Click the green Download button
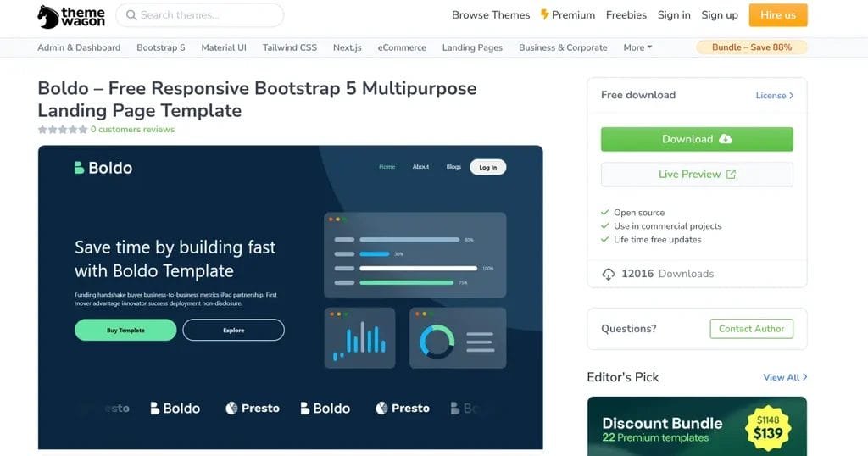 697,139
